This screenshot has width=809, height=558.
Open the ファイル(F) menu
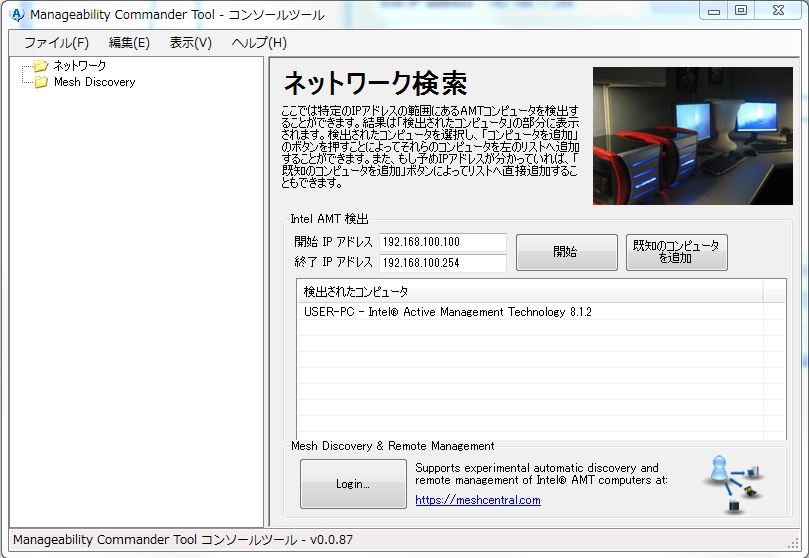point(56,42)
